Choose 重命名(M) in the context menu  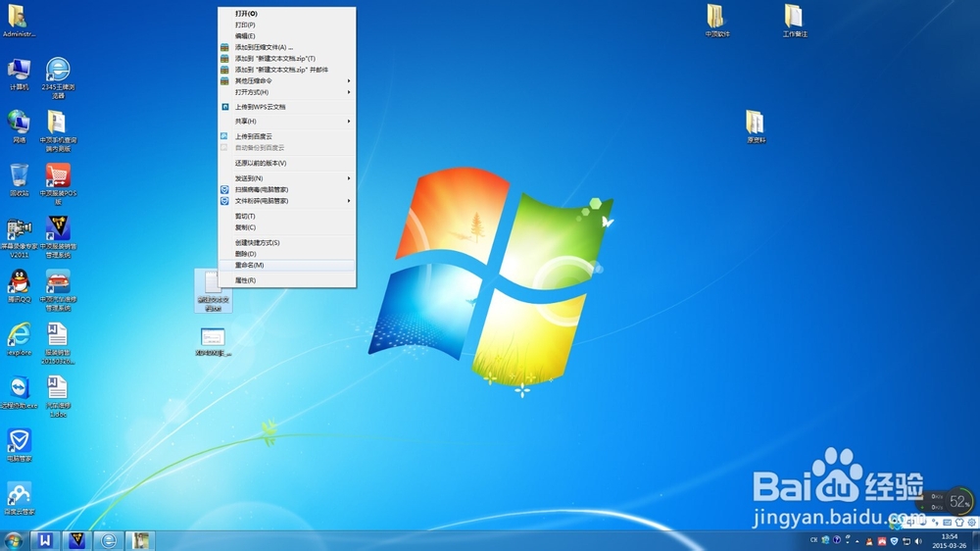(x=287, y=265)
